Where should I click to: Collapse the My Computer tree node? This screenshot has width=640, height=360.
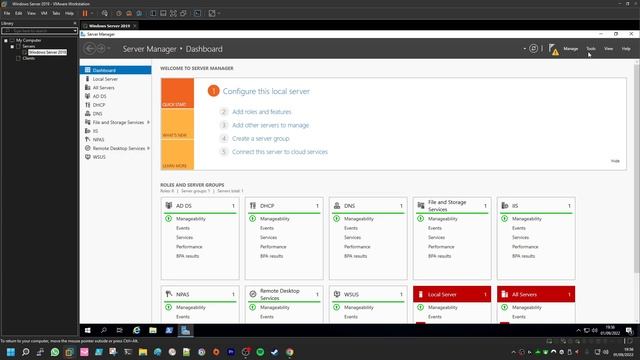point(6,40)
